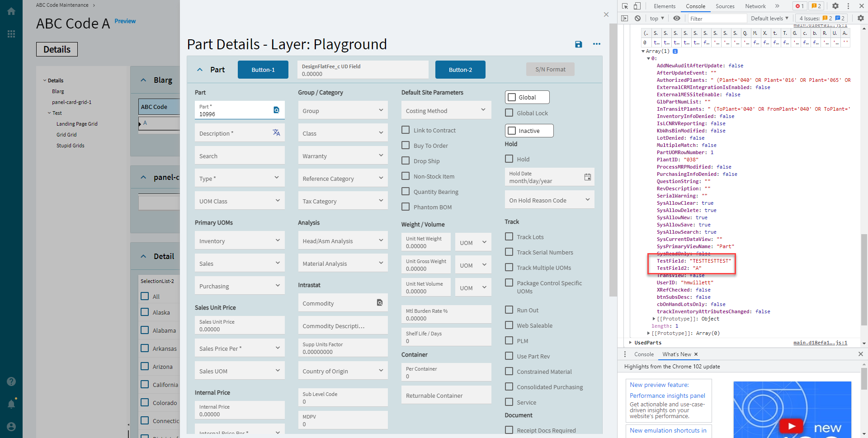The height and width of the screenshot is (438, 868).
Task: Close the What's New drawer tab
Action: point(696,354)
